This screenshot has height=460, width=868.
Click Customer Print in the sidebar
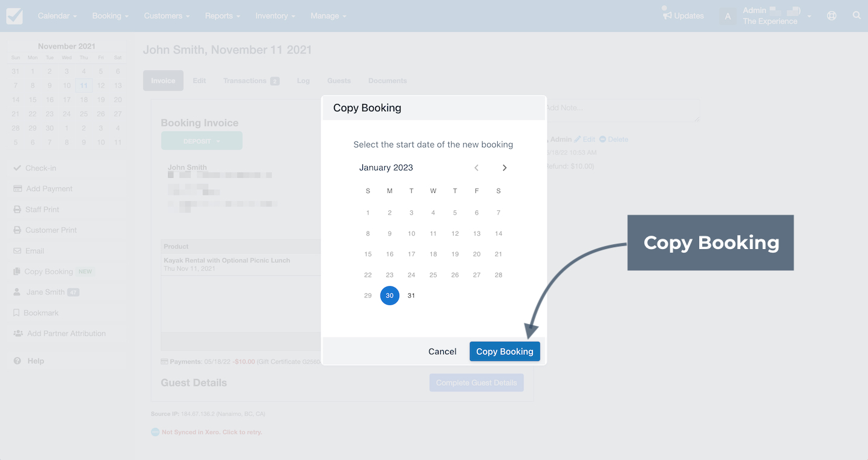(67, 230)
